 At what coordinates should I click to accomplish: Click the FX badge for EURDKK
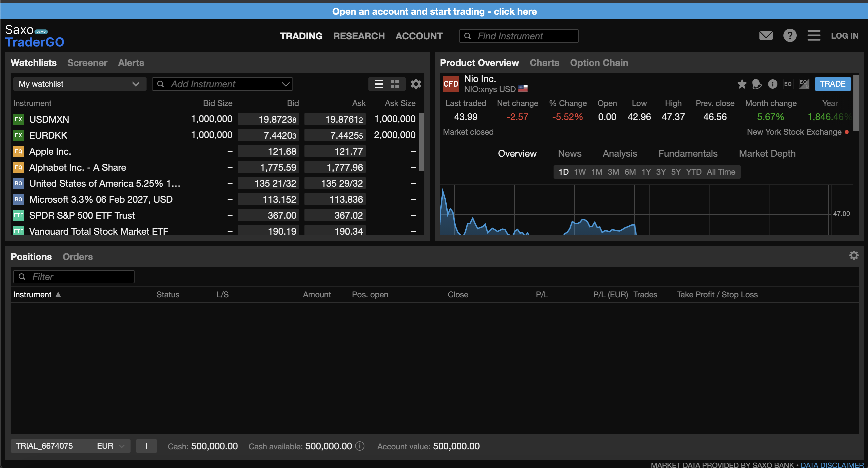tap(19, 135)
